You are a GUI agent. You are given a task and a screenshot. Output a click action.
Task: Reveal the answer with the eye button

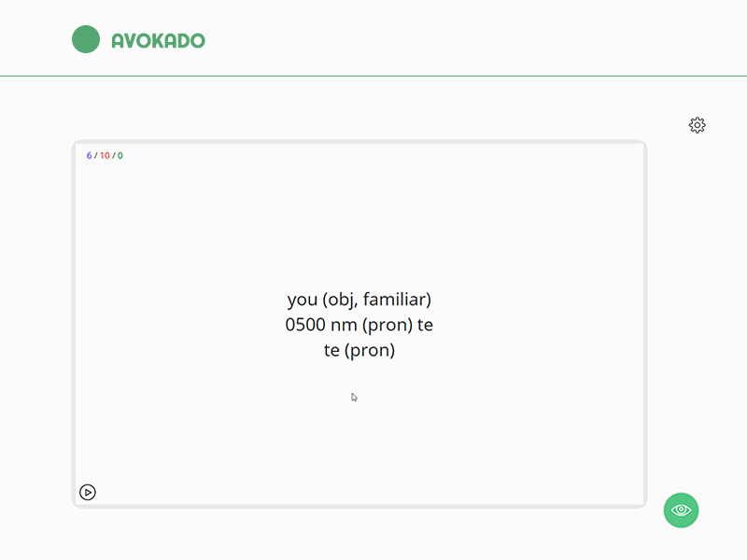pyautogui.click(x=682, y=510)
